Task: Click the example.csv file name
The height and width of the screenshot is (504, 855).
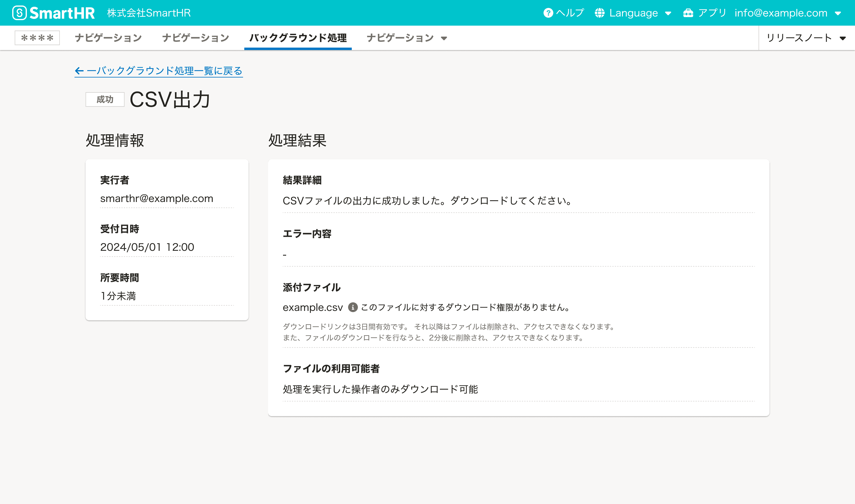Action: [x=313, y=307]
